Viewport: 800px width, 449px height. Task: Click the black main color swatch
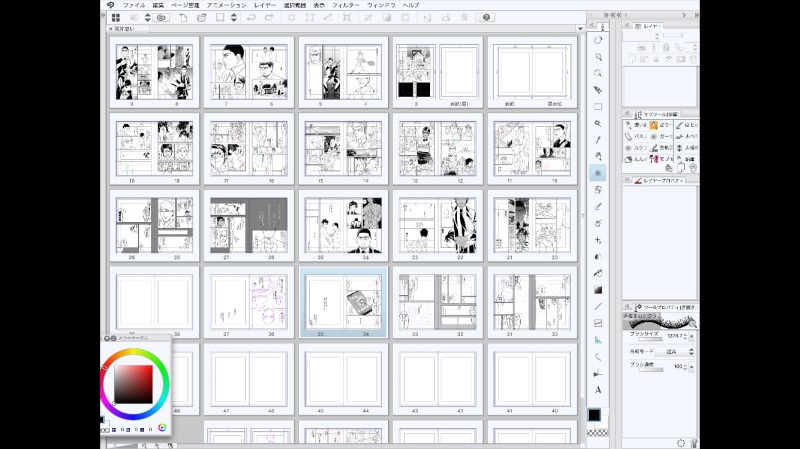click(x=594, y=415)
